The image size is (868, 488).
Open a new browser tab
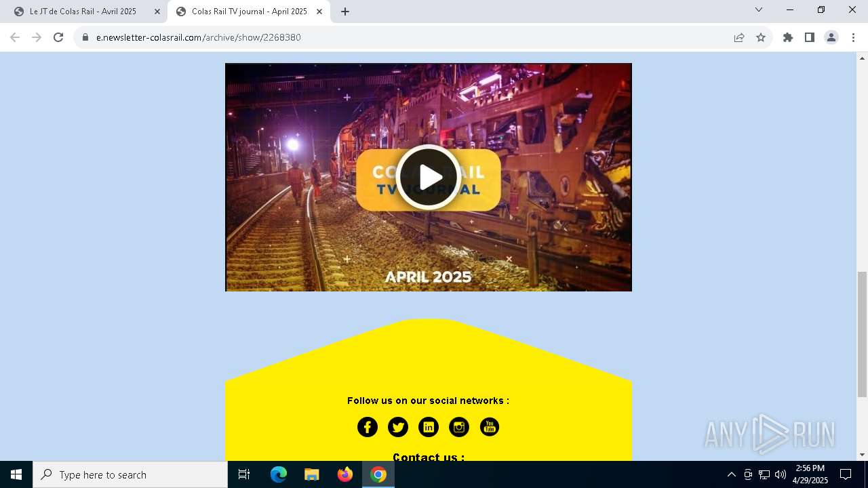[345, 12]
